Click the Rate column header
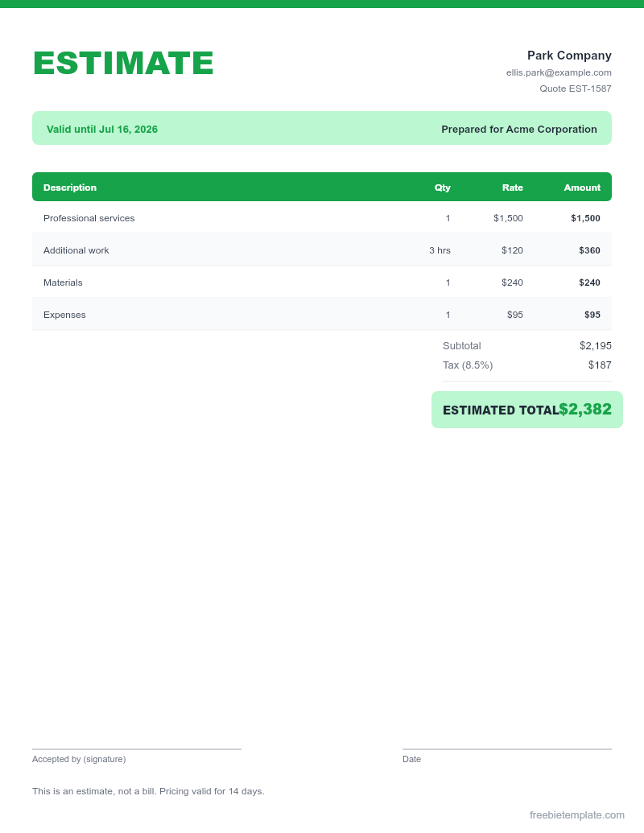644x833 pixels. click(512, 188)
